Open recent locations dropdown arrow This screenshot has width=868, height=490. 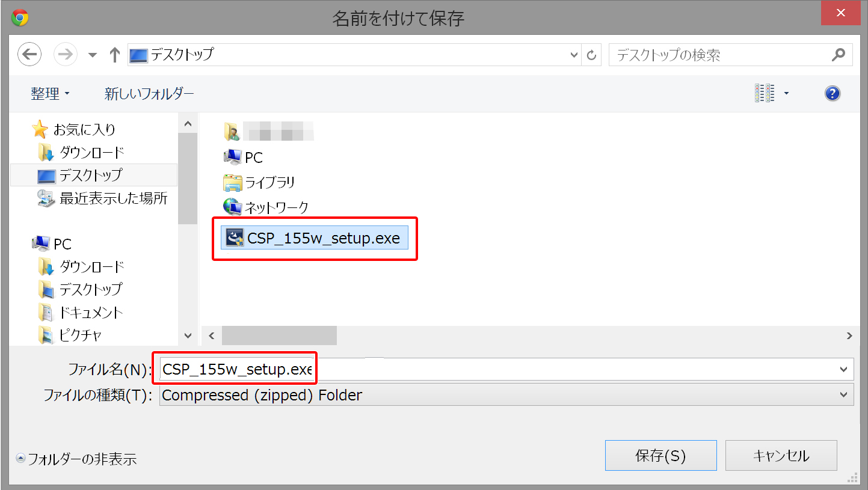[93, 55]
